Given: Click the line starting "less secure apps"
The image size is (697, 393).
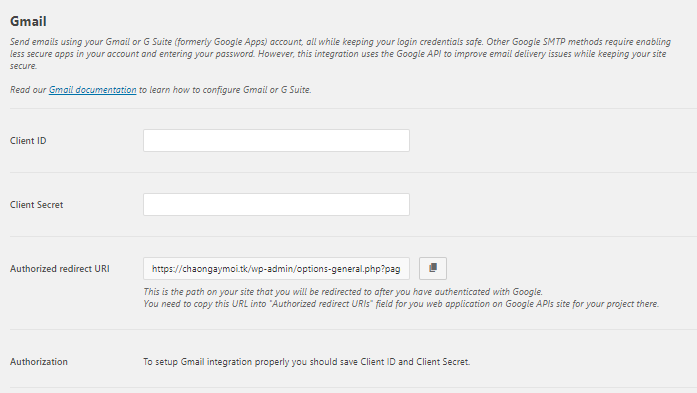Looking at the screenshot, I should click(x=338, y=54).
